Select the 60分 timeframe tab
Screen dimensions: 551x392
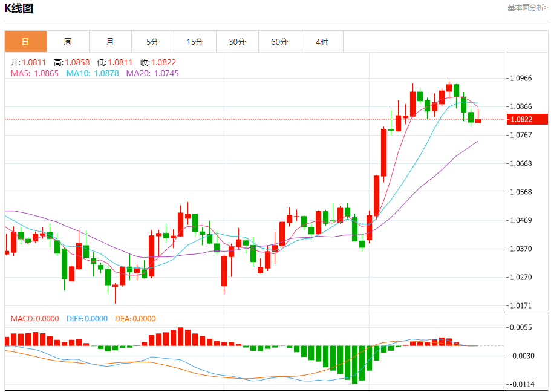(x=279, y=42)
